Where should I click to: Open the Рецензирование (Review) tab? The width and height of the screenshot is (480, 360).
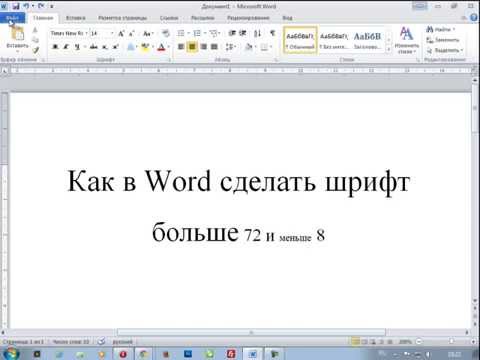pyautogui.click(x=248, y=18)
